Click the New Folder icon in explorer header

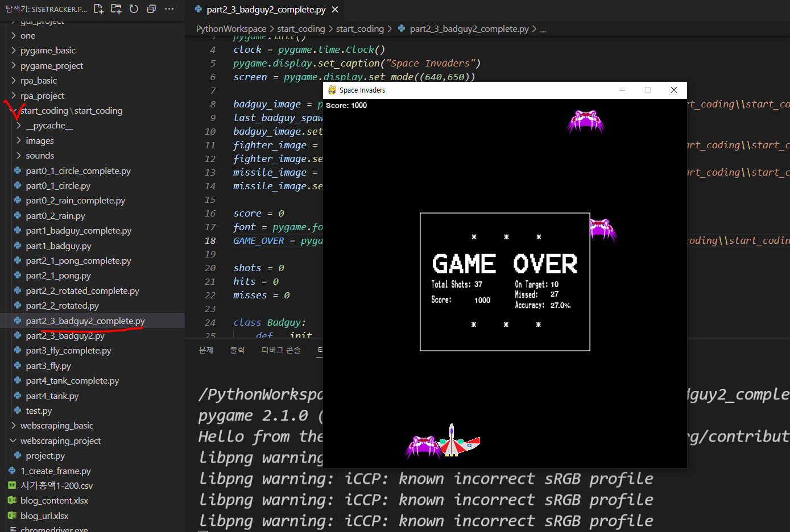[x=116, y=9]
